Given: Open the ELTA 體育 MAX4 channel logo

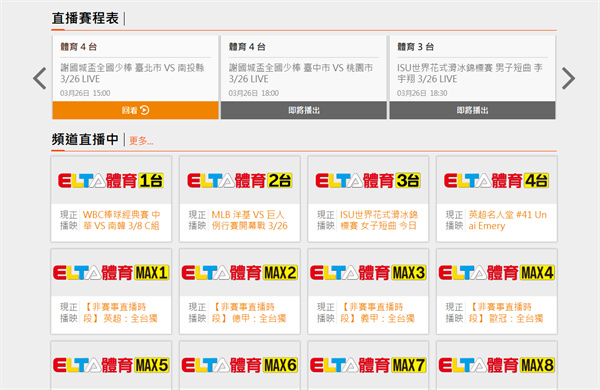Looking at the screenshot, I should coord(497,273).
